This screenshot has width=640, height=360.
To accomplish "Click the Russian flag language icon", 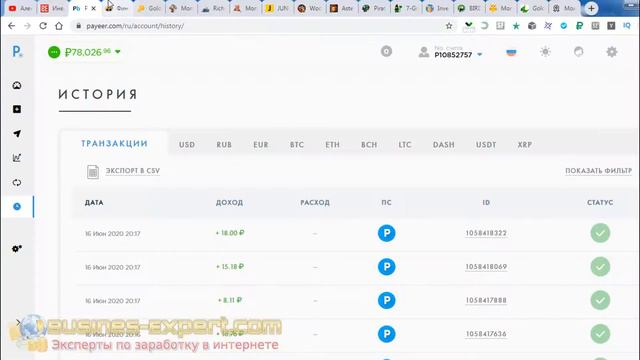I will coord(511,52).
